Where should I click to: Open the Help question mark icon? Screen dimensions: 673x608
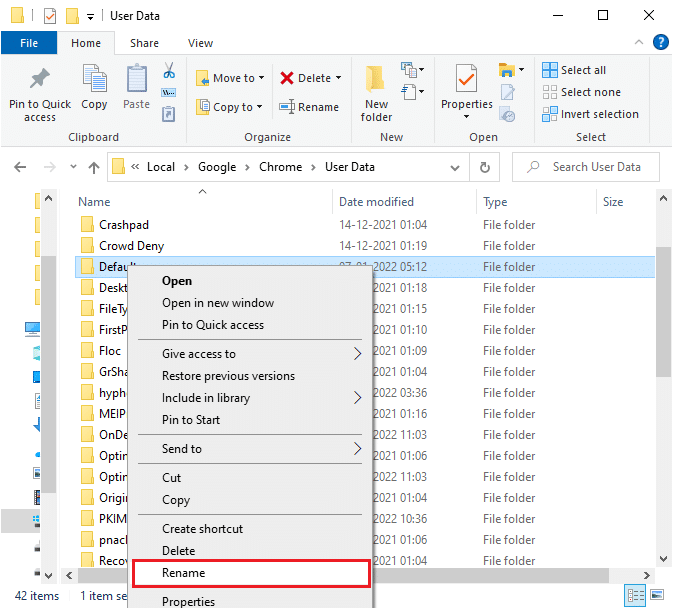[x=661, y=42]
